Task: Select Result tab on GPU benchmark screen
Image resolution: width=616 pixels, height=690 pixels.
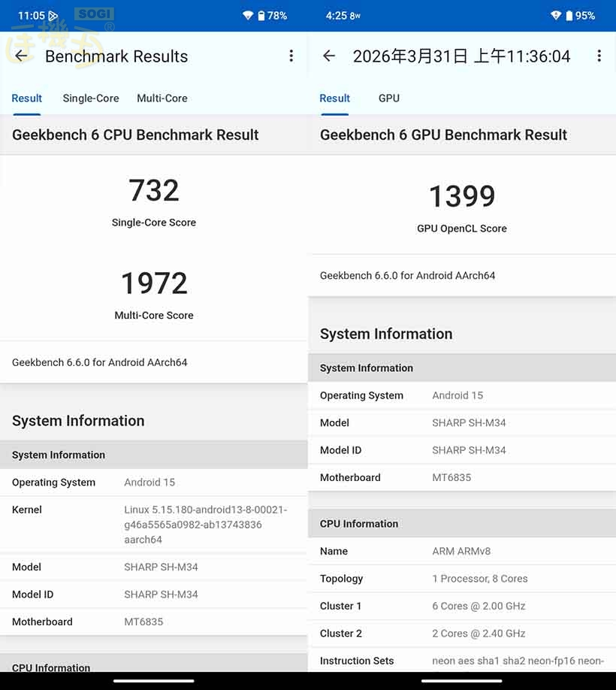Action: (x=334, y=98)
